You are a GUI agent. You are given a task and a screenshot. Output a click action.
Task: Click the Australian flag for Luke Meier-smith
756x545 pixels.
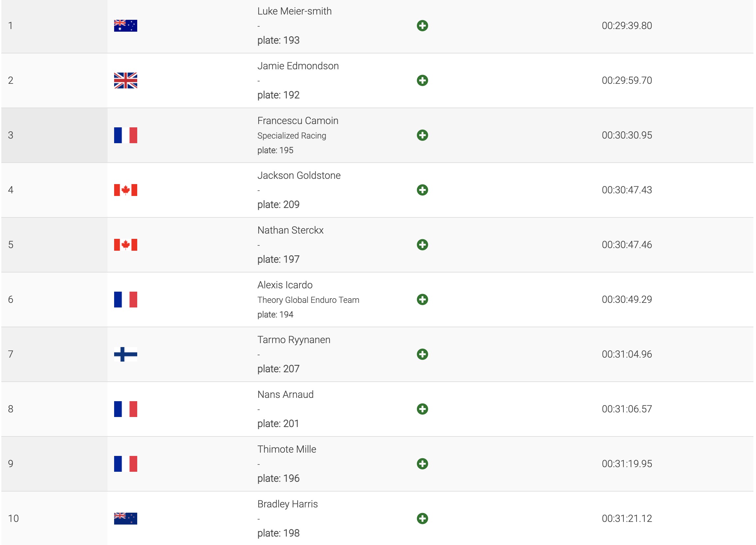[125, 26]
